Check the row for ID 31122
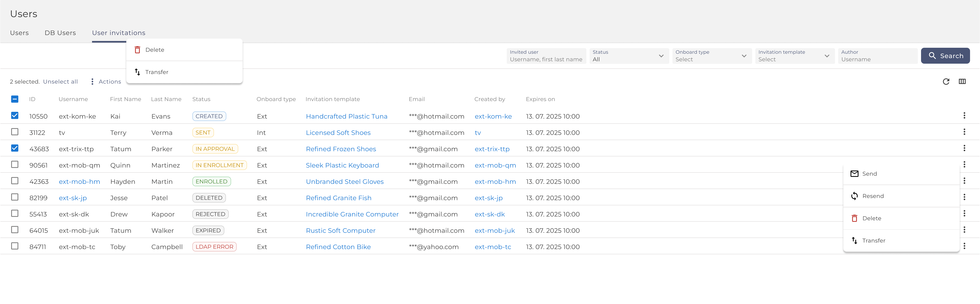 point(15,132)
